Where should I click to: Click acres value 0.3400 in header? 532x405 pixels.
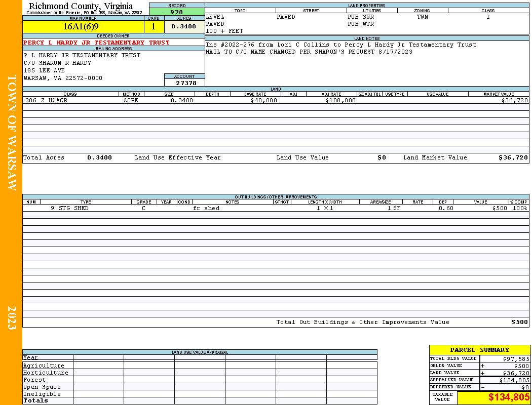coord(183,26)
